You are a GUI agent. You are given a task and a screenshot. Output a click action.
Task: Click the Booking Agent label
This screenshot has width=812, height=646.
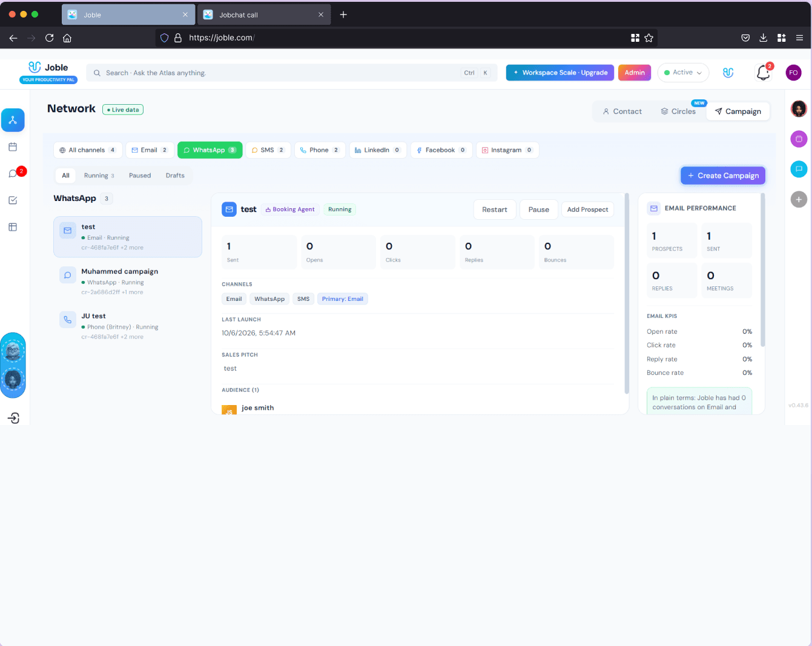pyautogui.click(x=290, y=209)
